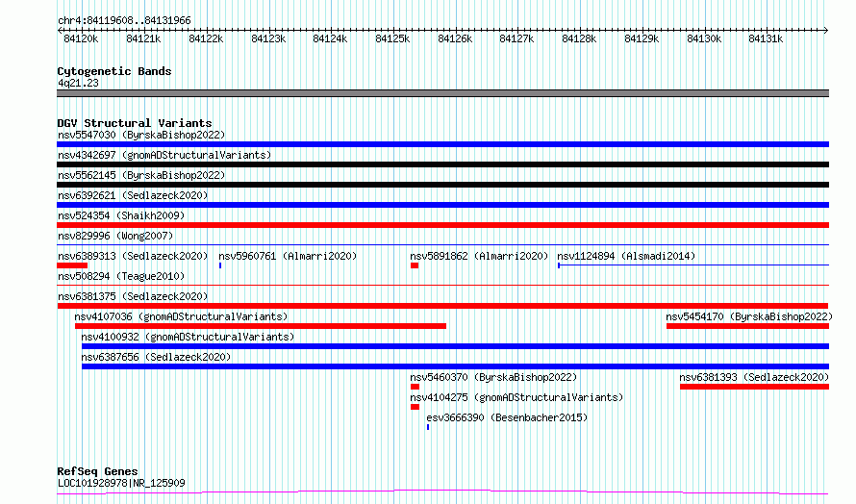The height and width of the screenshot is (504, 856).
Task: Click the 84120k ruler position
Action: (81, 38)
